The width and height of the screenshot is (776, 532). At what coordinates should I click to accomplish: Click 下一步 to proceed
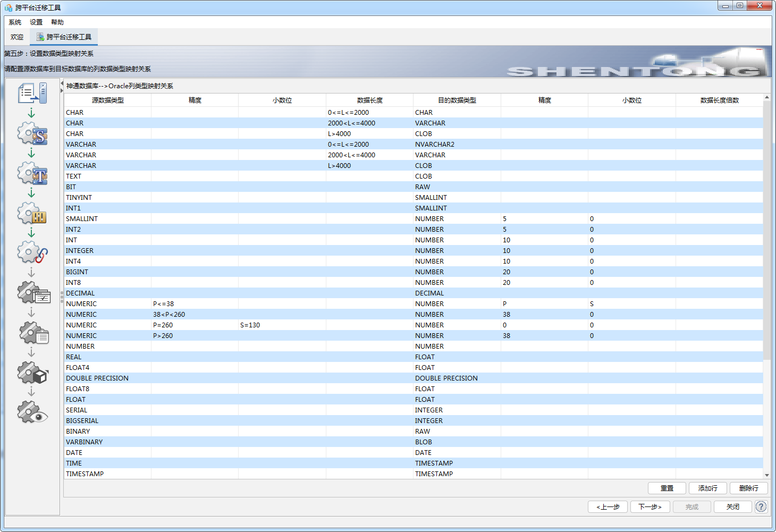pos(650,506)
